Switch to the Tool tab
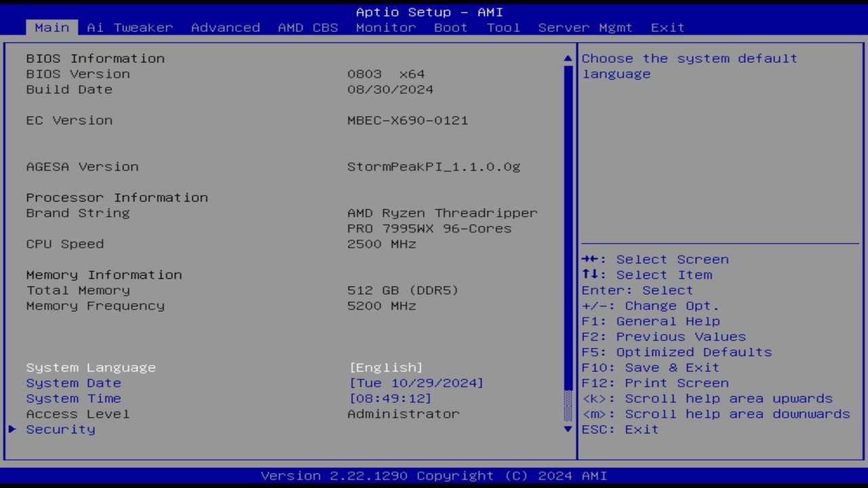 click(503, 28)
